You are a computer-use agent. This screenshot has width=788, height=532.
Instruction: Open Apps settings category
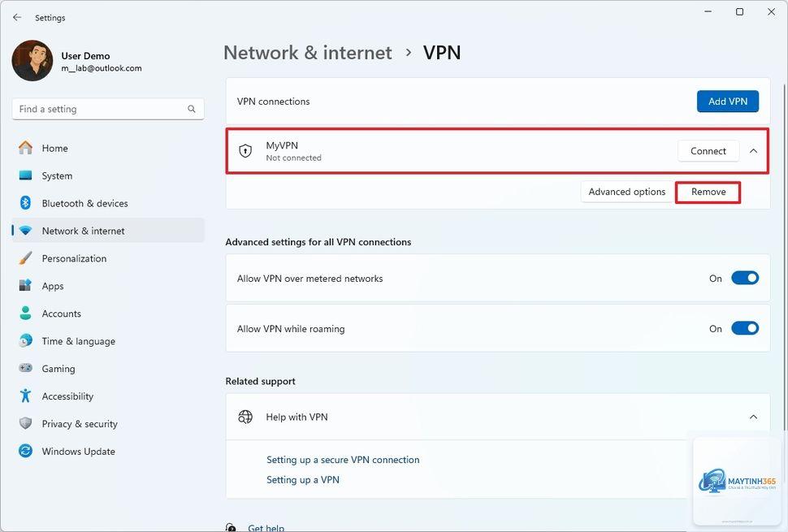pyautogui.click(x=108, y=285)
